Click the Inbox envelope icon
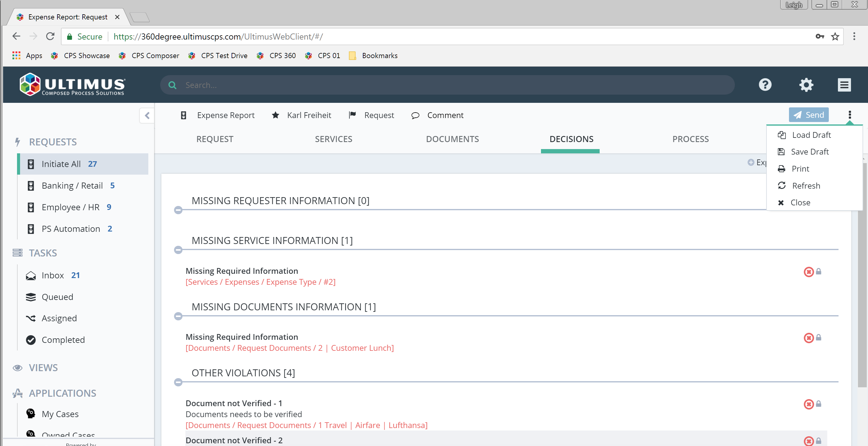 pos(31,276)
